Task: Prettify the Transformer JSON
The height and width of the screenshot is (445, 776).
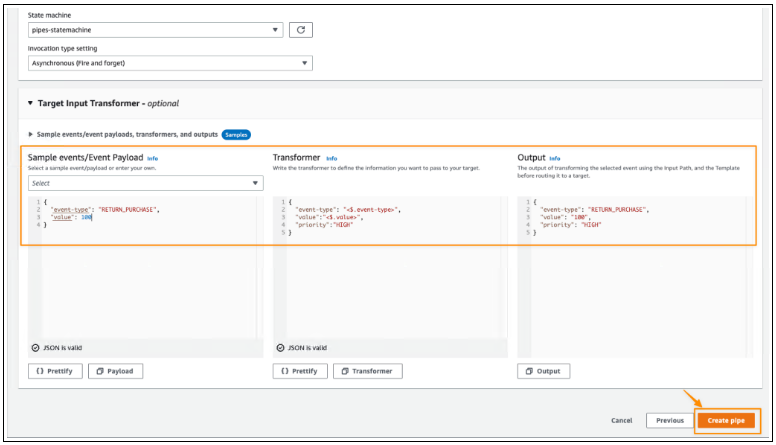Action: tap(300, 371)
